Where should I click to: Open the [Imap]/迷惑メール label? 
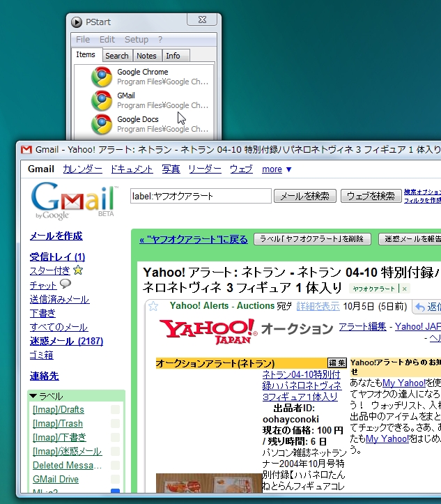click(68, 451)
